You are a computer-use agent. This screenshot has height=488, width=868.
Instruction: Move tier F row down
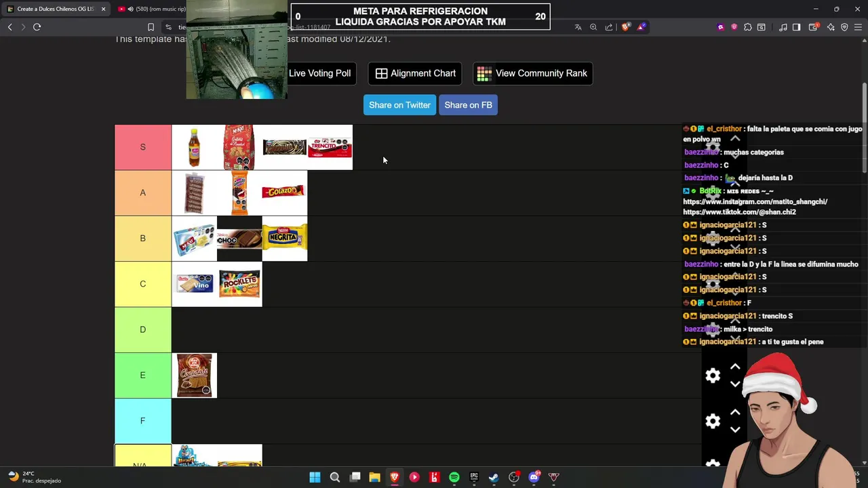point(735,429)
